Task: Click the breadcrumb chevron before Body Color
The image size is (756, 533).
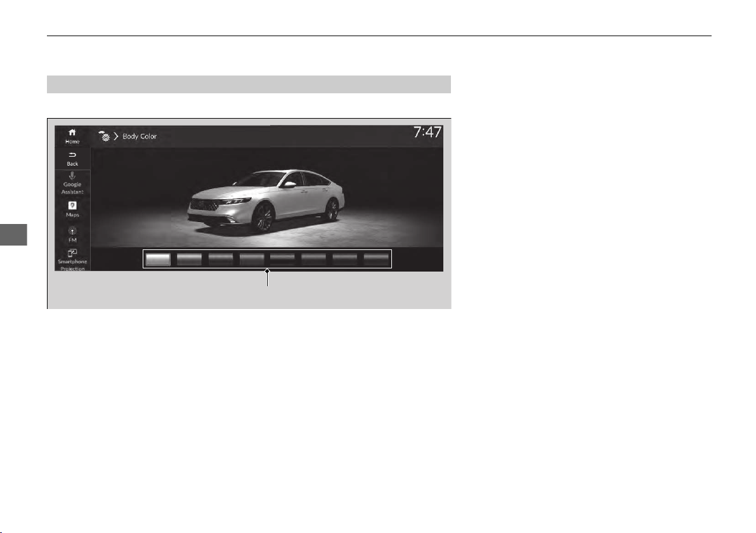Action: [116, 136]
